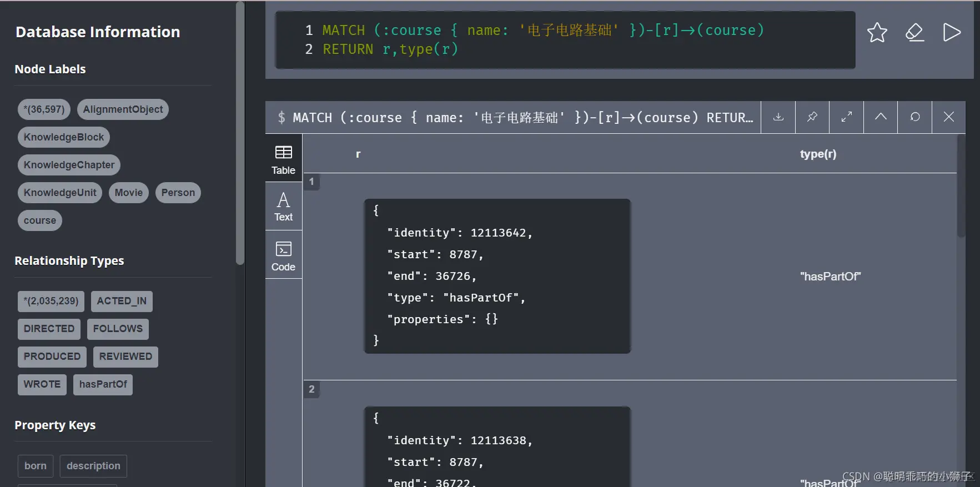Click the Relationship Types heading
Screen dimensions: 980x487
69,261
